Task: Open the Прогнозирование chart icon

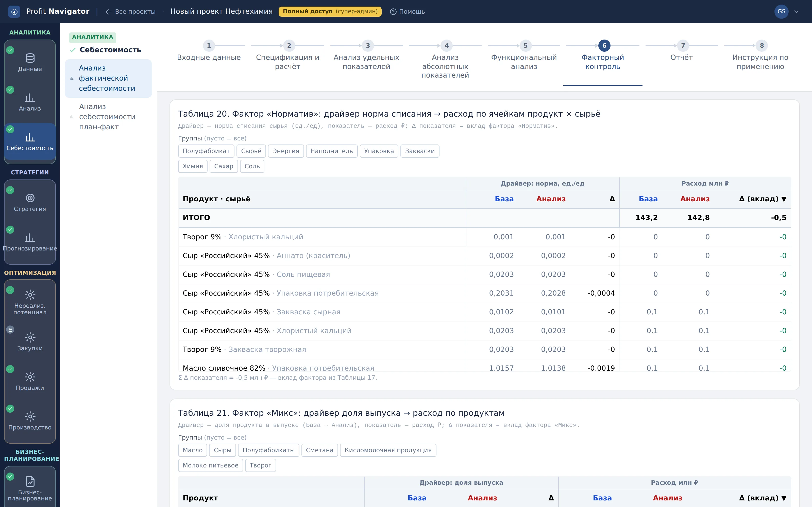Action: pyautogui.click(x=30, y=238)
